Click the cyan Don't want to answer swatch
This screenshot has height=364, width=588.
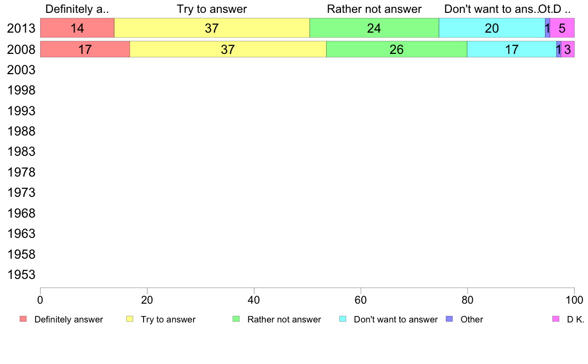pyautogui.click(x=343, y=319)
